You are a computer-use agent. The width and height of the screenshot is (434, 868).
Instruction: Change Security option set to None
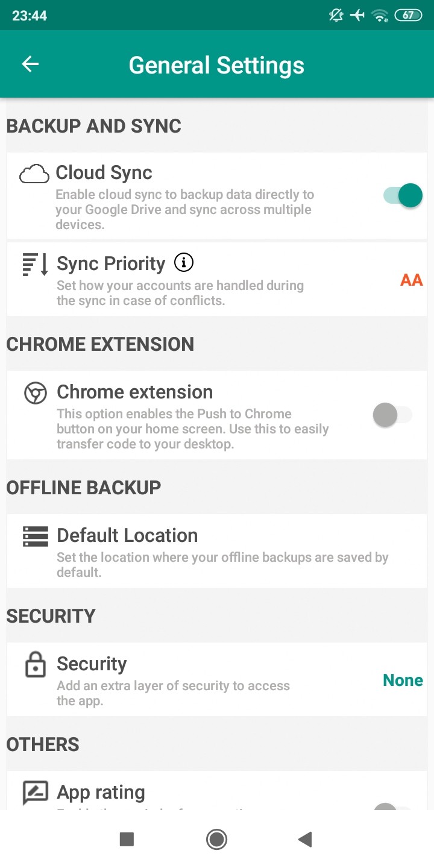(x=403, y=681)
